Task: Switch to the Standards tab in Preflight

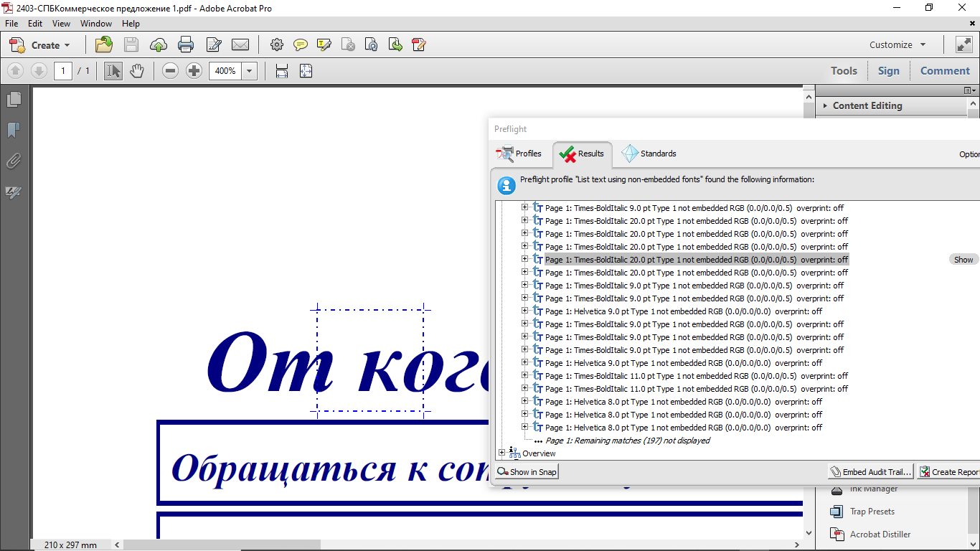Action: (649, 154)
